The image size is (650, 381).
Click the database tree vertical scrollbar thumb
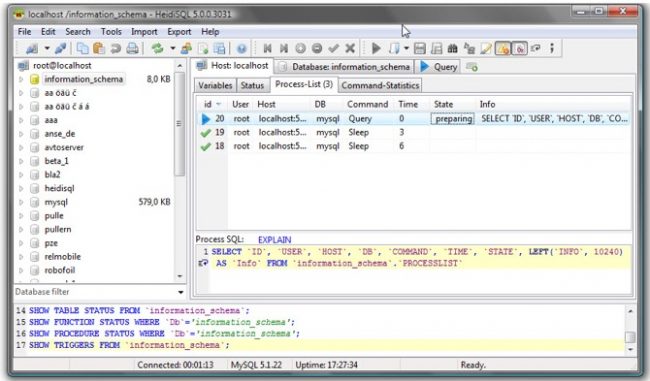(x=179, y=124)
